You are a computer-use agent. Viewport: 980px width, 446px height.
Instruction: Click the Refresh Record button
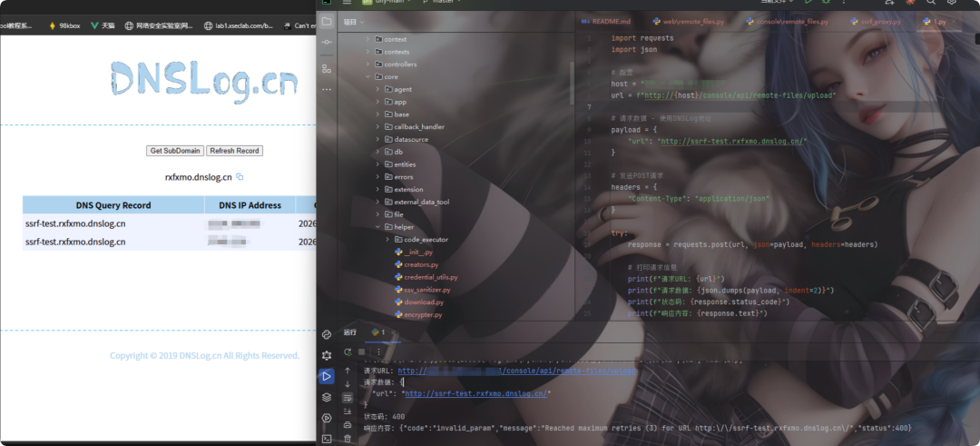[x=234, y=151]
